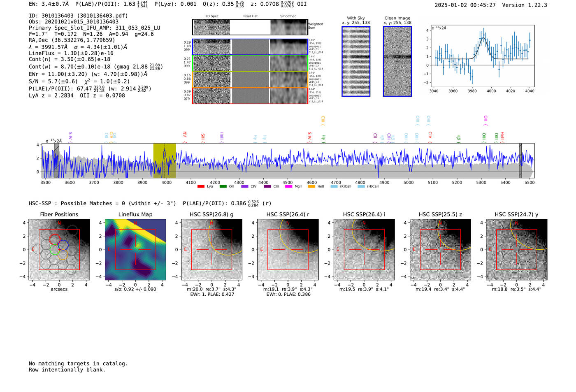Click the red SiII line label above spectrum
This screenshot has width=576, height=392.
(203, 137)
